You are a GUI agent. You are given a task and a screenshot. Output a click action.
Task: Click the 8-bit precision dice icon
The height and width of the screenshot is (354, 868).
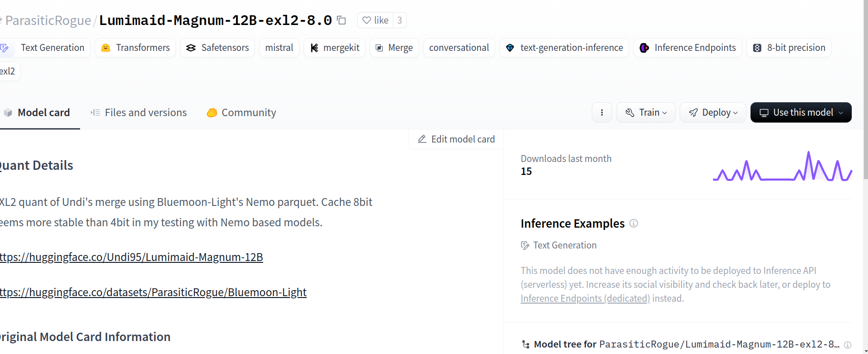(757, 48)
